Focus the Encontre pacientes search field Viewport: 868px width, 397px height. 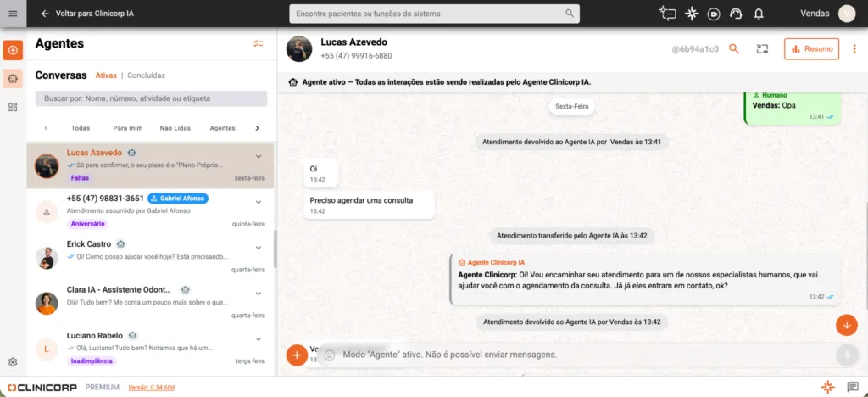pyautogui.click(x=434, y=14)
